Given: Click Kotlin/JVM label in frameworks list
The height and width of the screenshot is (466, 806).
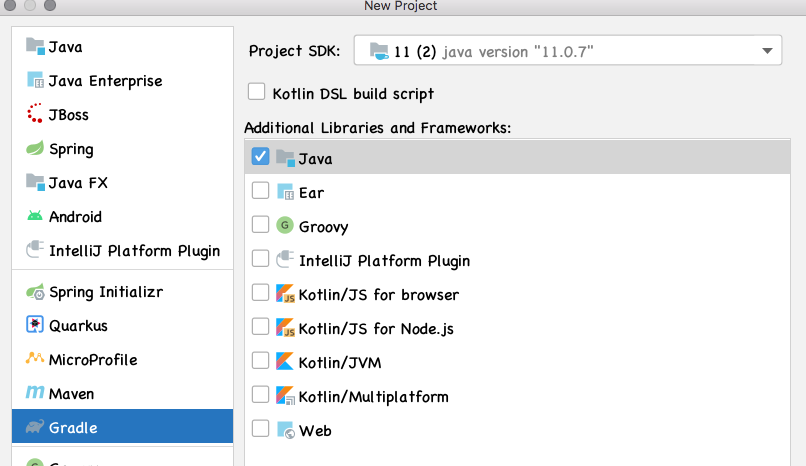Looking at the screenshot, I should (340, 363).
